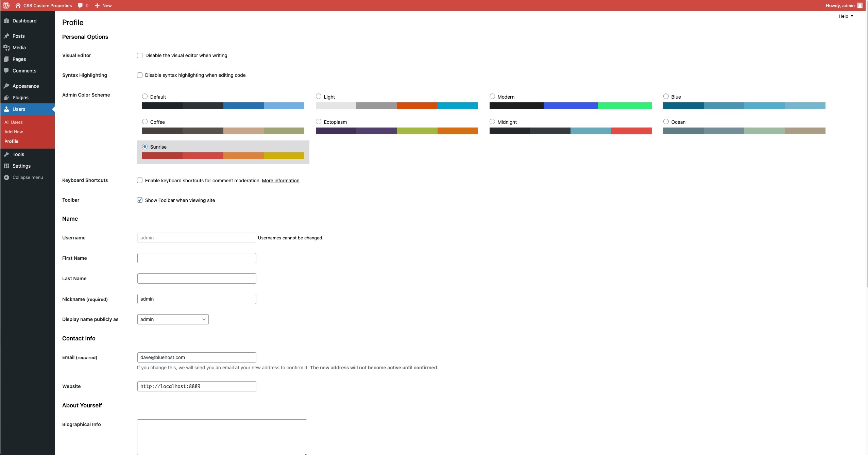Disable the visual editor when writing
The height and width of the screenshot is (455, 868).
point(140,55)
